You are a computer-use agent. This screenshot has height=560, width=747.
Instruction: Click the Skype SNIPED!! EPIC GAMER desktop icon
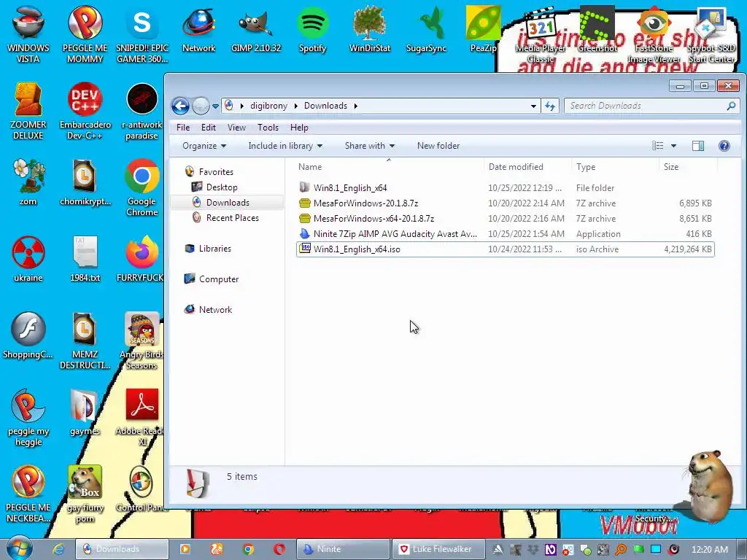click(142, 36)
